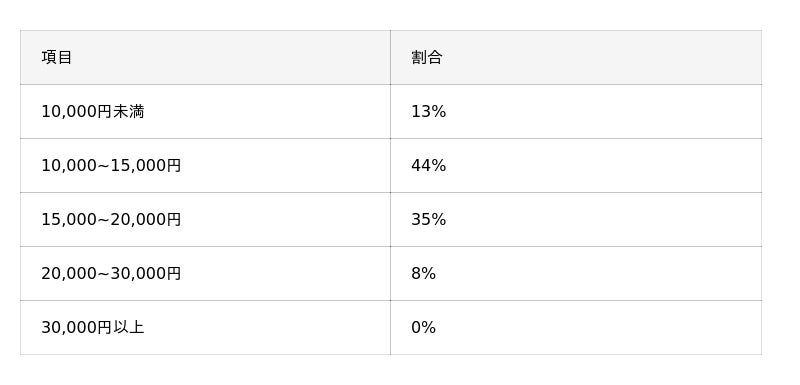Select the 35% percentage cell

576,219
